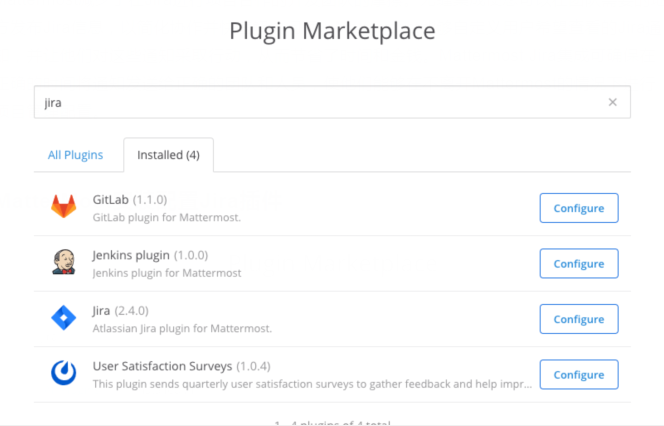664x426 pixels.
Task: Click the User Satisfaction Surveys title
Action: [x=162, y=366]
